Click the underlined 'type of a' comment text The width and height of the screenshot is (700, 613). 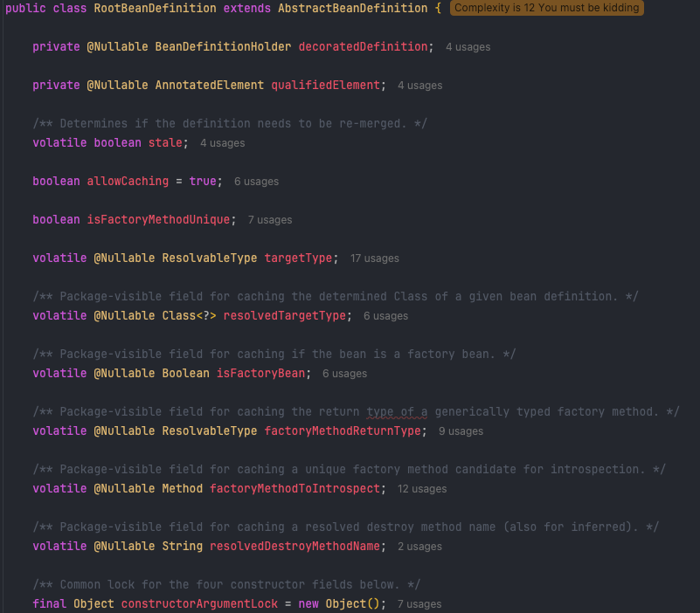(397, 412)
